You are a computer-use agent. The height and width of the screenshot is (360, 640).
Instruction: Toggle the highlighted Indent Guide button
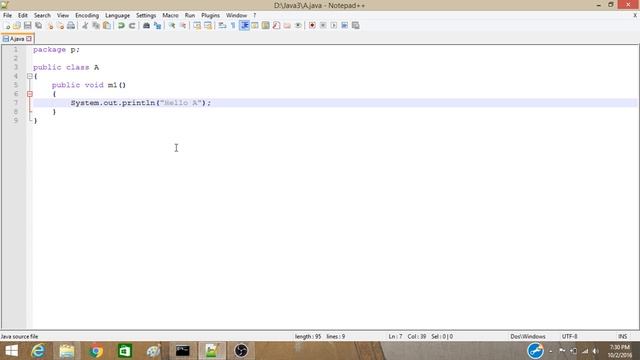pyautogui.click(x=244, y=26)
